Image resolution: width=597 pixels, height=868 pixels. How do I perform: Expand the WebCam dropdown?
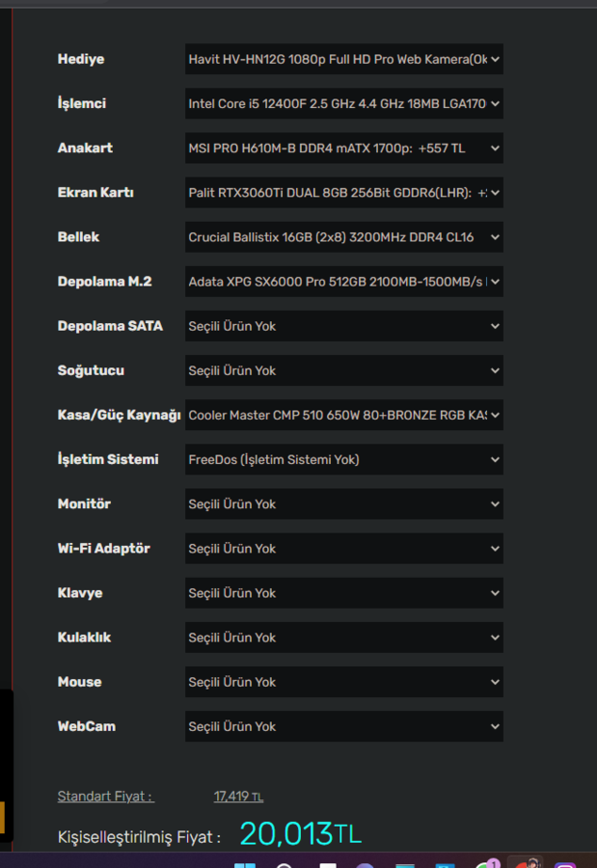344,726
